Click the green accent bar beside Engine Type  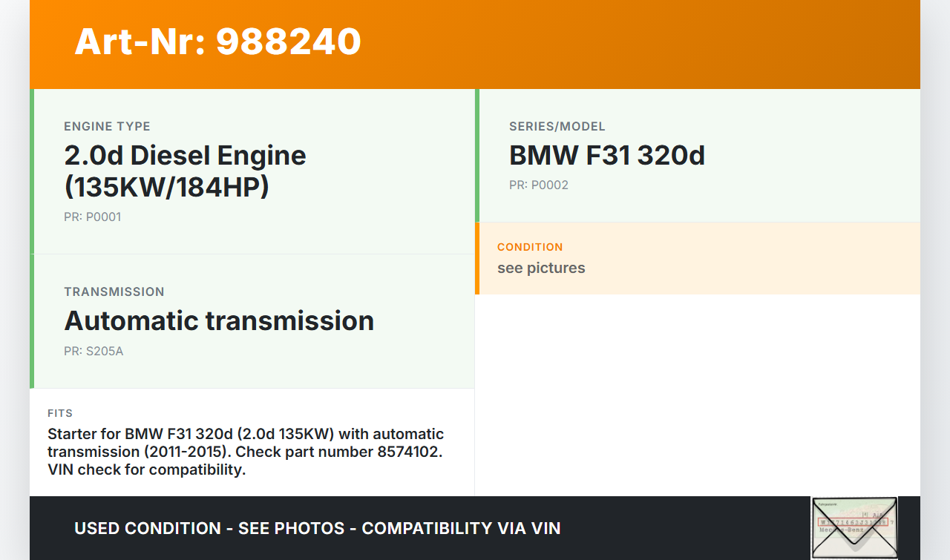(32, 171)
